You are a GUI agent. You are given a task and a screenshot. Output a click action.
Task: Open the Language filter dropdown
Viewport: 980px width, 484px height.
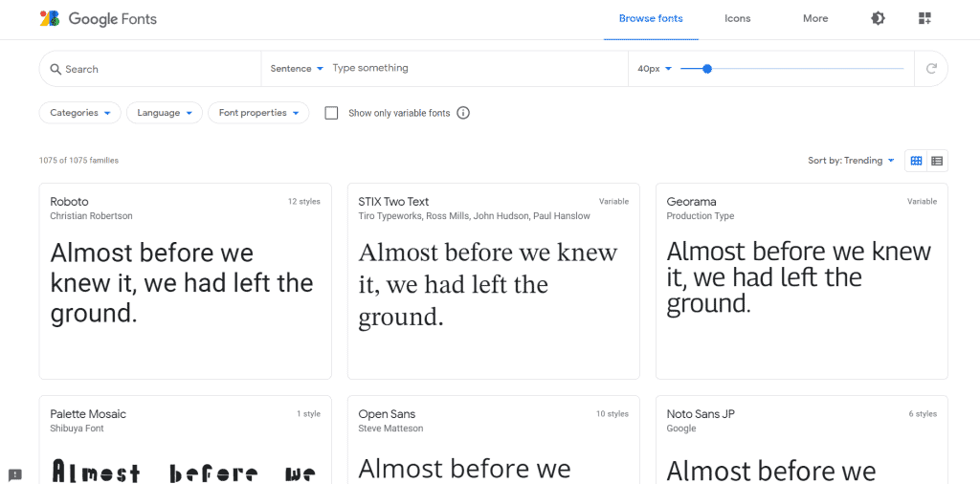coord(165,113)
